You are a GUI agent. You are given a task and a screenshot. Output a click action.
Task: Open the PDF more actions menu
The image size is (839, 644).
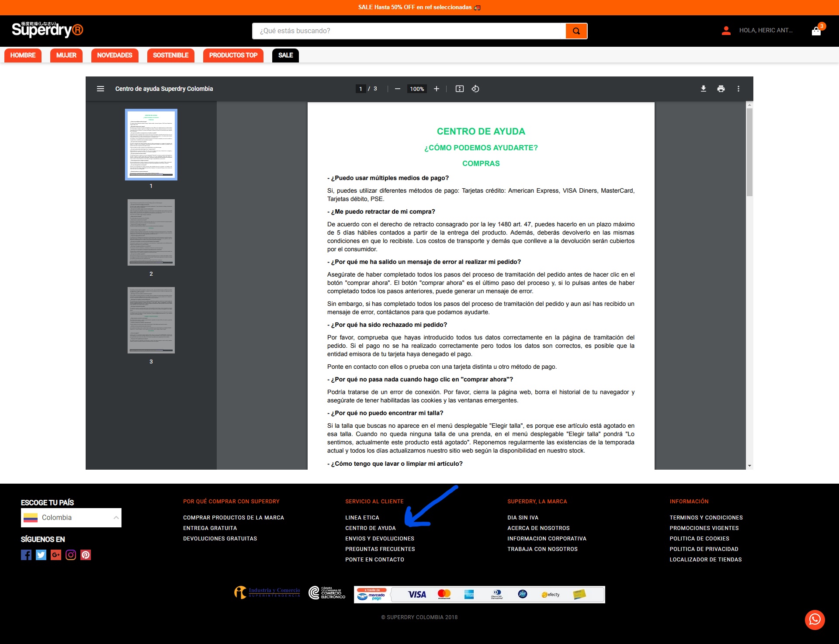click(x=738, y=89)
